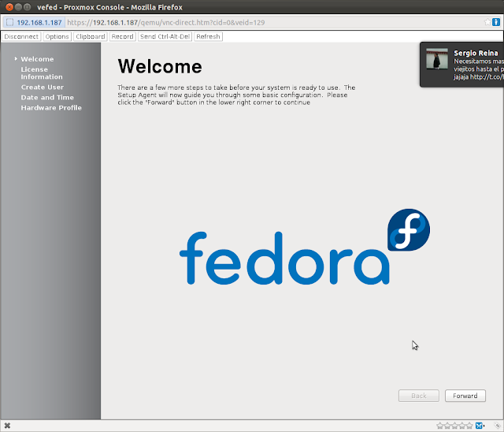Click the tag icon in the status bar
This screenshot has height=432, width=504.
pyautogui.click(x=497, y=426)
